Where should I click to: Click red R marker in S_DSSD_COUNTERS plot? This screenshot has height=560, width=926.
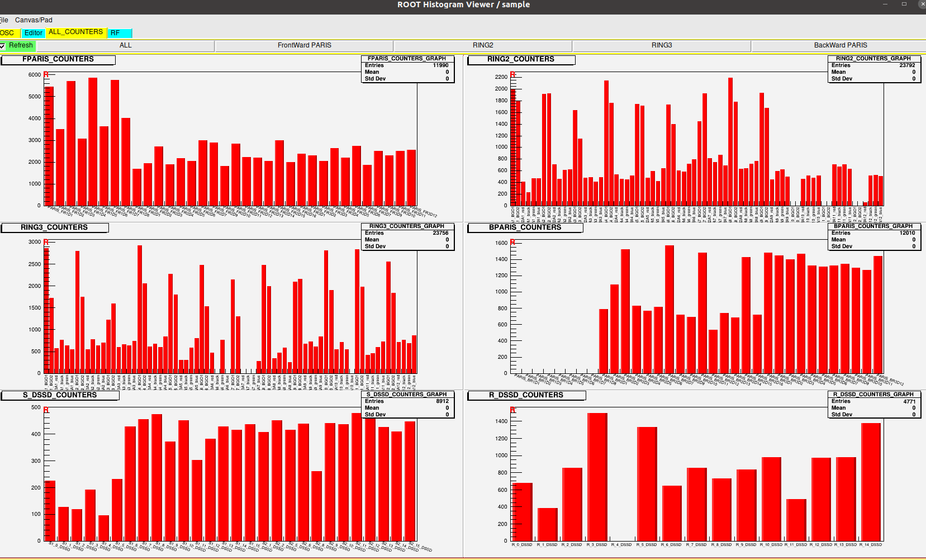46,410
